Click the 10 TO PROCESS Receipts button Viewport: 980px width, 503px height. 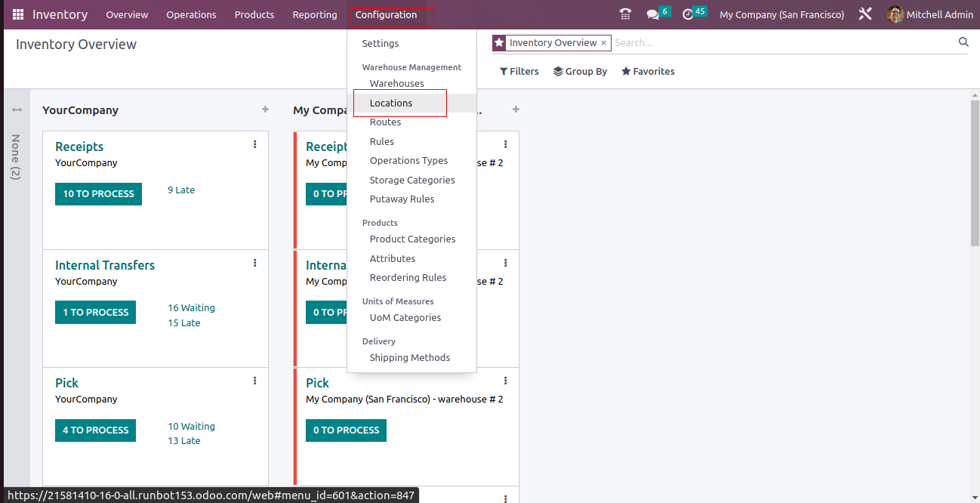click(x=98, y=194)
